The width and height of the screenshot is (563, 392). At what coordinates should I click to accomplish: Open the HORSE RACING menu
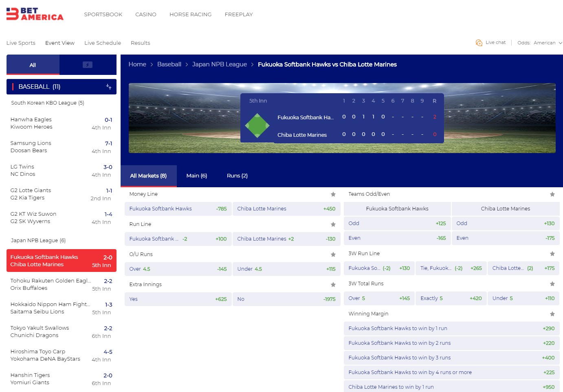191,14
